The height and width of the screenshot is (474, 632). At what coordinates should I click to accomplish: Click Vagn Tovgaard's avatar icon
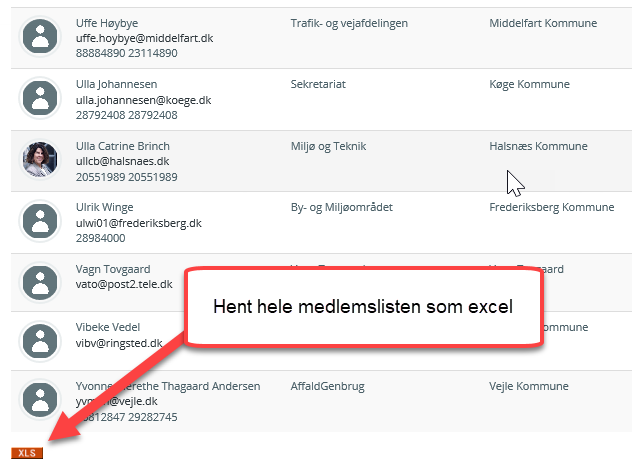click(x=40, y=284)
